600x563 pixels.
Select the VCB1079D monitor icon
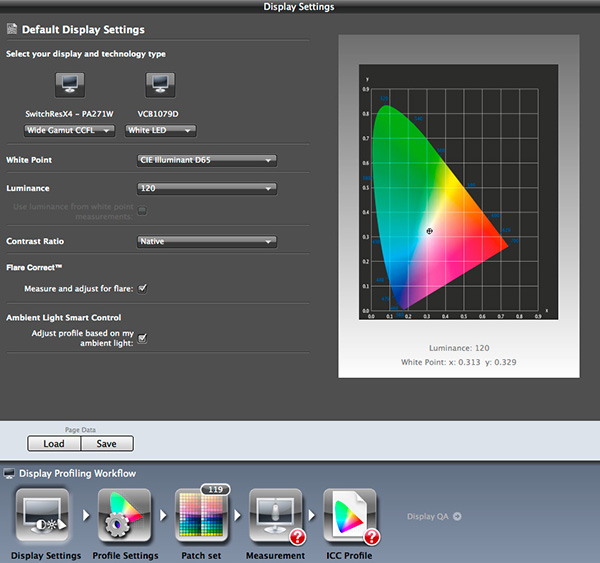[160, 83]
